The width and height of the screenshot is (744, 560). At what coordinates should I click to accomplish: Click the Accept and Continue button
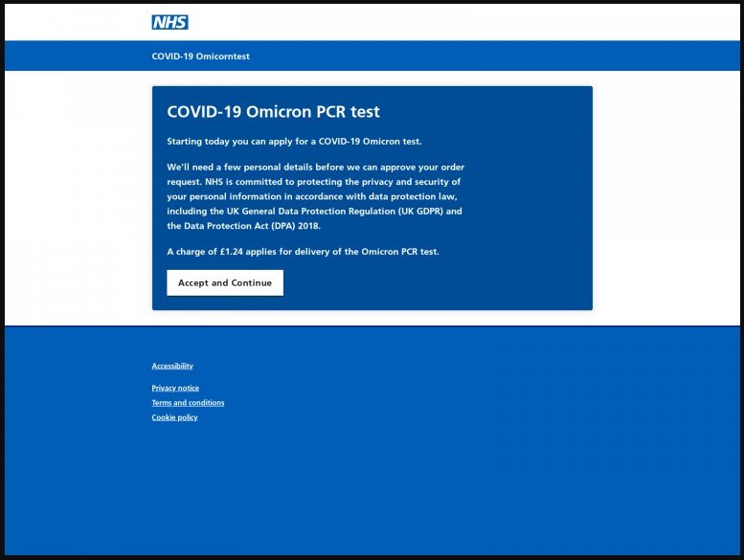click(225, 282)
